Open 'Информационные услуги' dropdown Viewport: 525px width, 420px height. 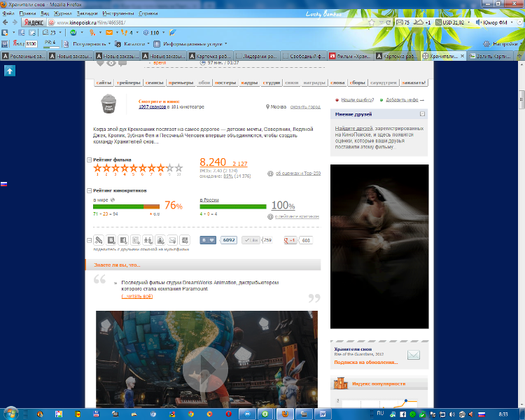[195, 44]
